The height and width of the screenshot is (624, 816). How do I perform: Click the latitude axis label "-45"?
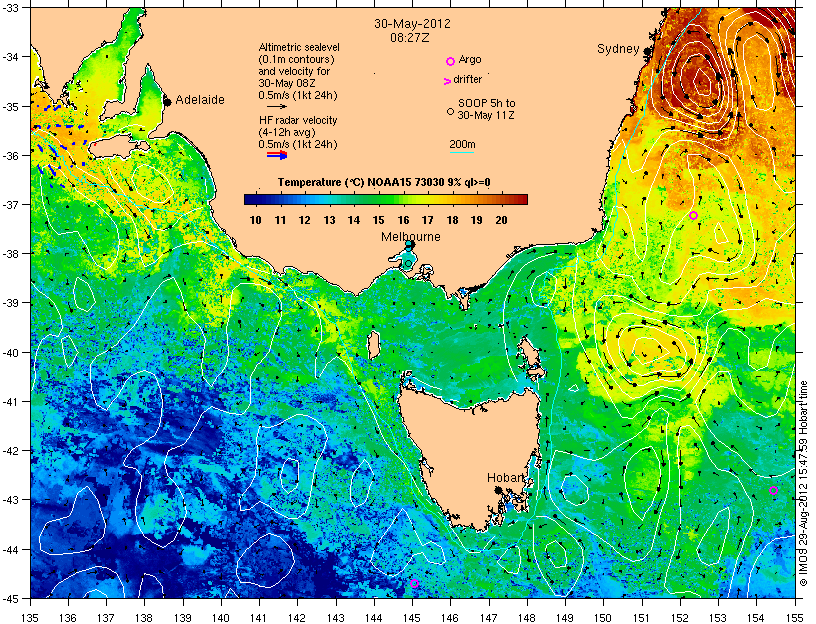point(10,600)
